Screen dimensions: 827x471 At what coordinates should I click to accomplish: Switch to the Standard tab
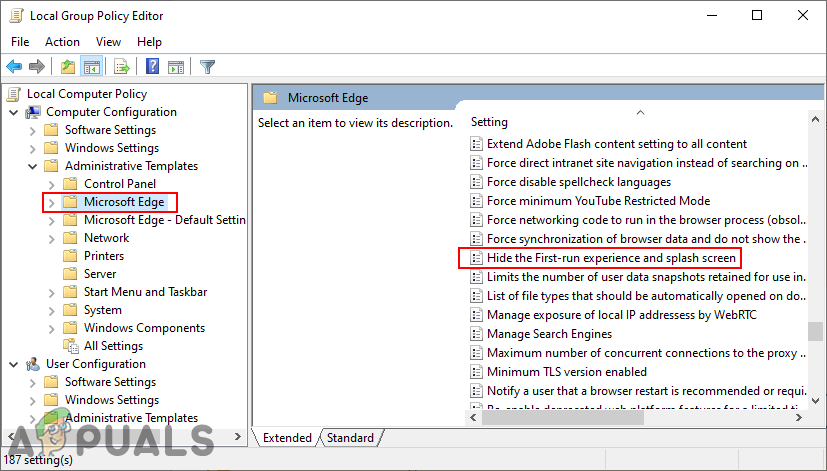tap(350, 438)
